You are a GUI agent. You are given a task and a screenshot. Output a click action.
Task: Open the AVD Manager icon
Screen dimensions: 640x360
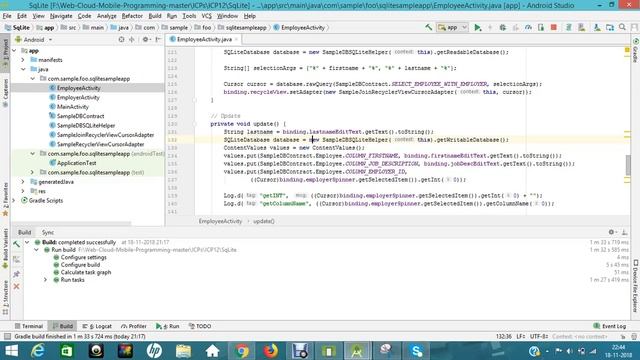pos(582,27)
